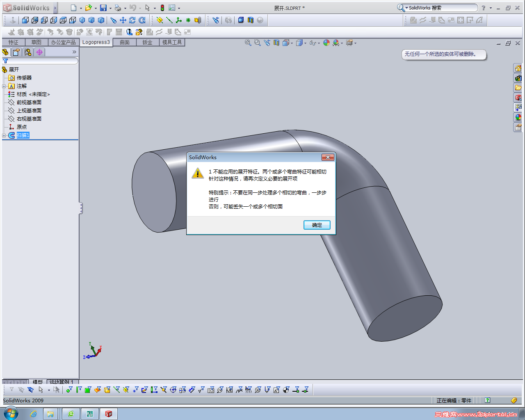The height and width of the screenshot is (420, 525).
Task: Switch to the 模具工具 tab
Action: (172, 42)
